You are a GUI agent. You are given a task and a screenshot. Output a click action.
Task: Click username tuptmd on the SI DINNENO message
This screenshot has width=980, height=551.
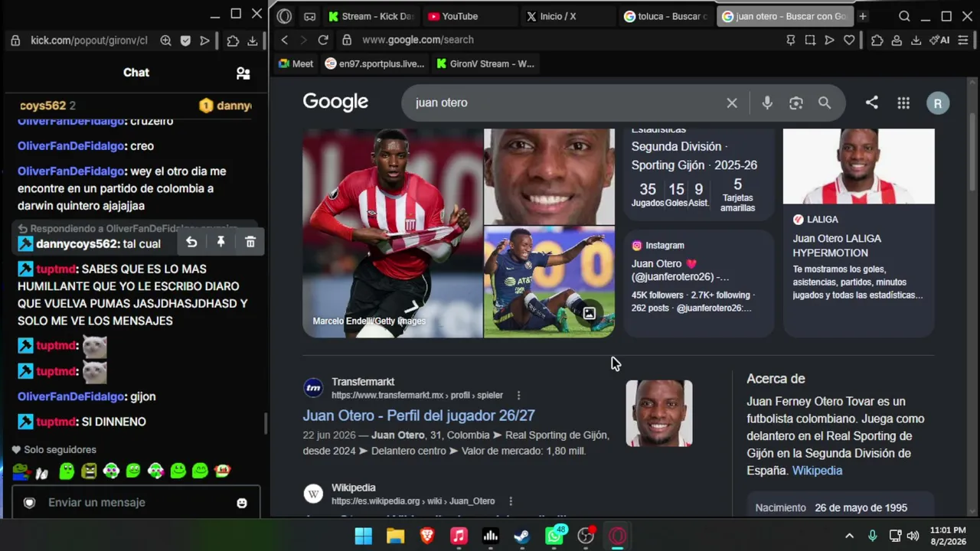click(56, 422)
